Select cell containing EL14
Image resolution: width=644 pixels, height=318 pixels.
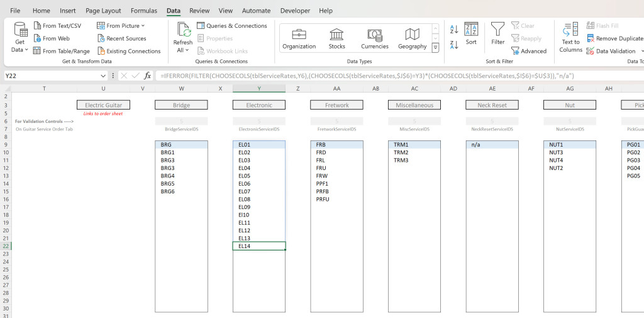tap(259, 246)
